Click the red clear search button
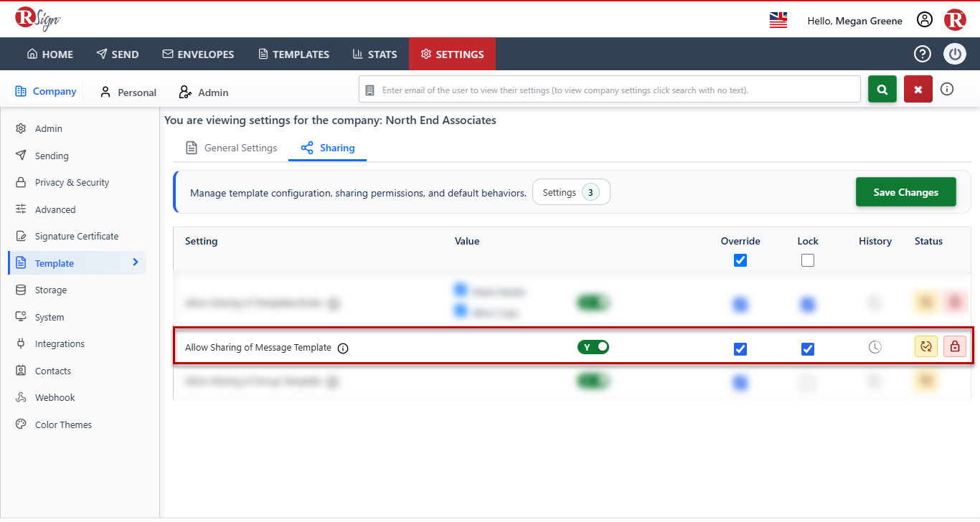 [918, 90]
